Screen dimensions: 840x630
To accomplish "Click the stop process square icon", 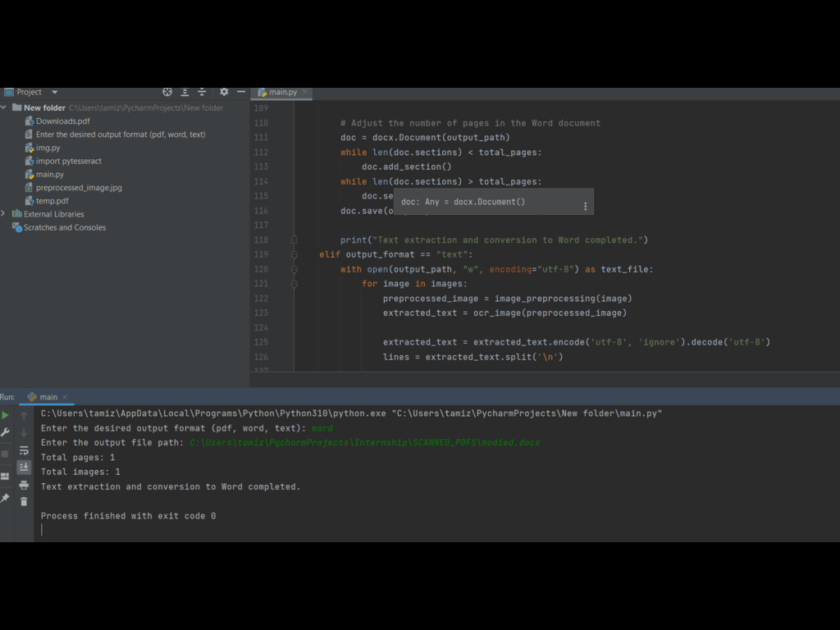I will click(x=6, y=454).
